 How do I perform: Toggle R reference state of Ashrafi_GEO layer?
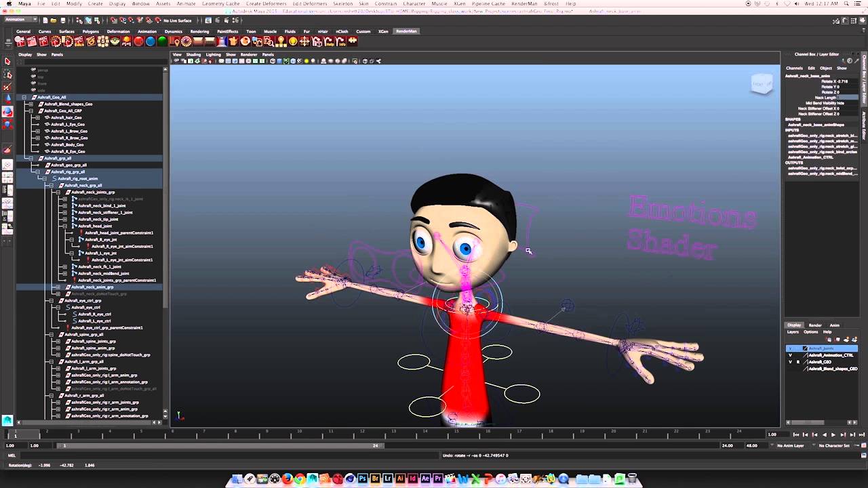point(797,362)
